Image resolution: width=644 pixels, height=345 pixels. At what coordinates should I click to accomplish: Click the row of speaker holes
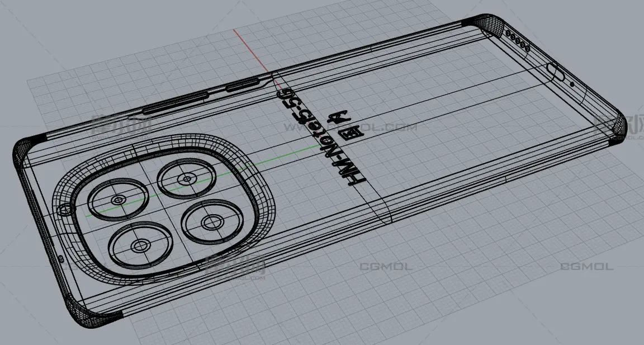(x=518, y=40)
